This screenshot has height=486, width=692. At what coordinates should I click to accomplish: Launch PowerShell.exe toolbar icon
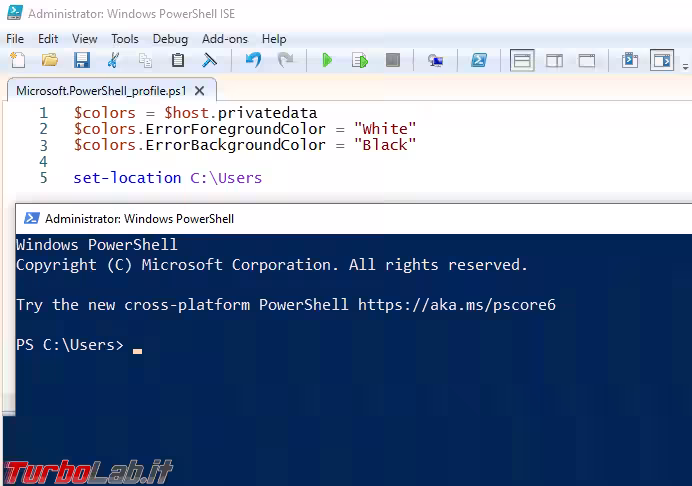pos(479,60)
